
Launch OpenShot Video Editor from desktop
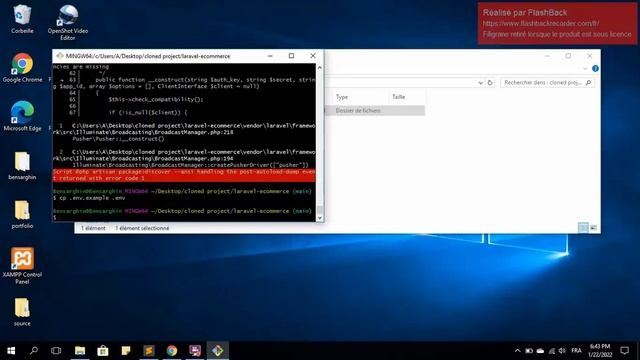click(68, 22)
